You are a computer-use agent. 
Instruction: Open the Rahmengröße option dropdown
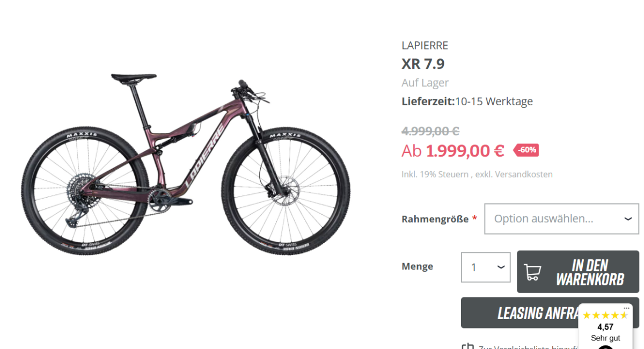tap(561, 219)
